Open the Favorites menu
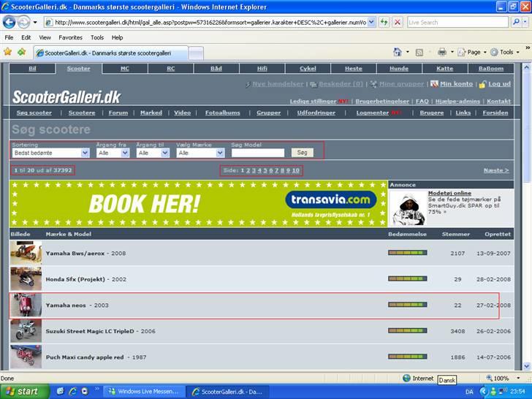The width and height of the screenshot is (532, 399). pos(70,37)
